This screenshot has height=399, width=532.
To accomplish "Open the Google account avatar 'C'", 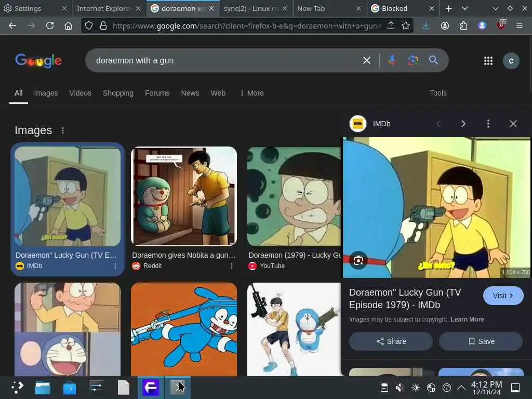I will coord(511,61).
